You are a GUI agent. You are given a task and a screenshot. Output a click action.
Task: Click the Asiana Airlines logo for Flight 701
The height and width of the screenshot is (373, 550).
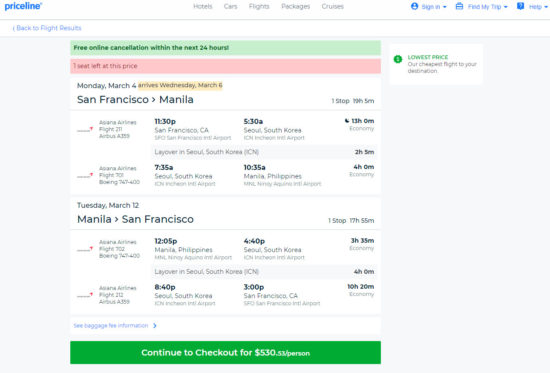click(x=85, y=175)
